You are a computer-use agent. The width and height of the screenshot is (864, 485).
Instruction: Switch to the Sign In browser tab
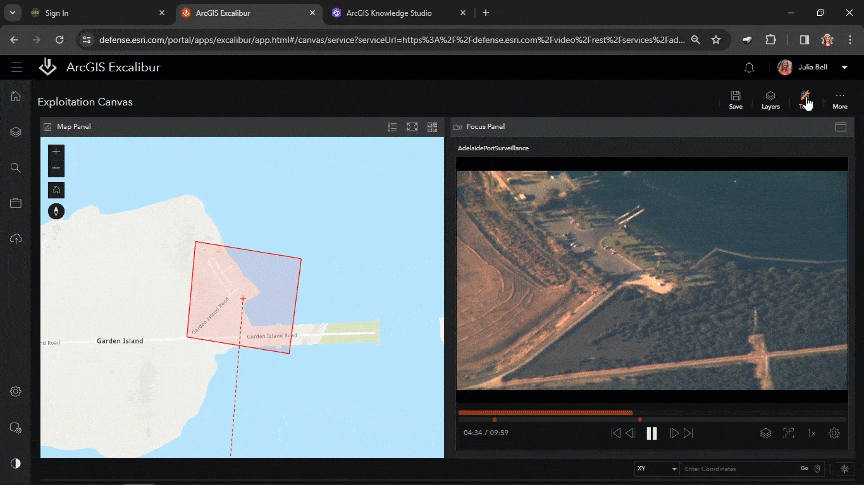pyautogui.click(x=98, y=13)
